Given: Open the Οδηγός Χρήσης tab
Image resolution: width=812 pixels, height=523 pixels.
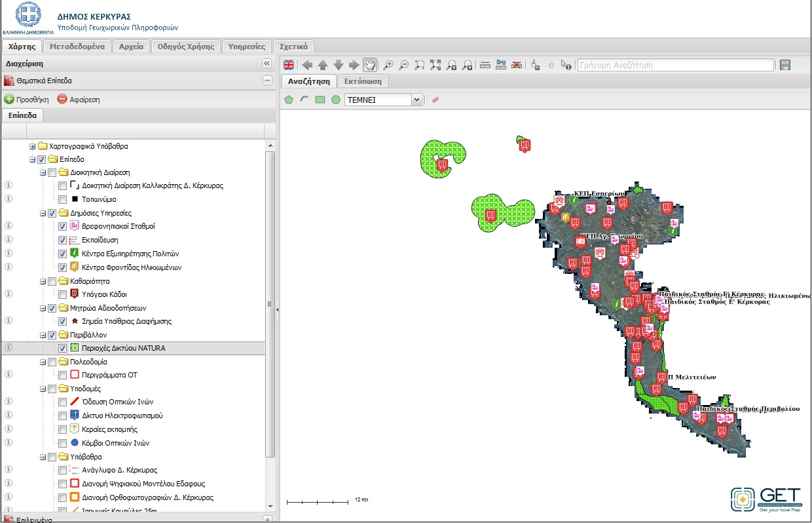Looking at the screenshot, I should pyautogui.click(x=186, y=47).
